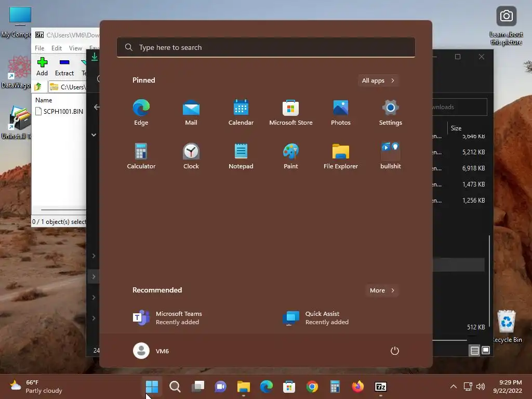The image size is (532, 399).
Task: Open File Explorer from the taskbar
Action: 243,387
